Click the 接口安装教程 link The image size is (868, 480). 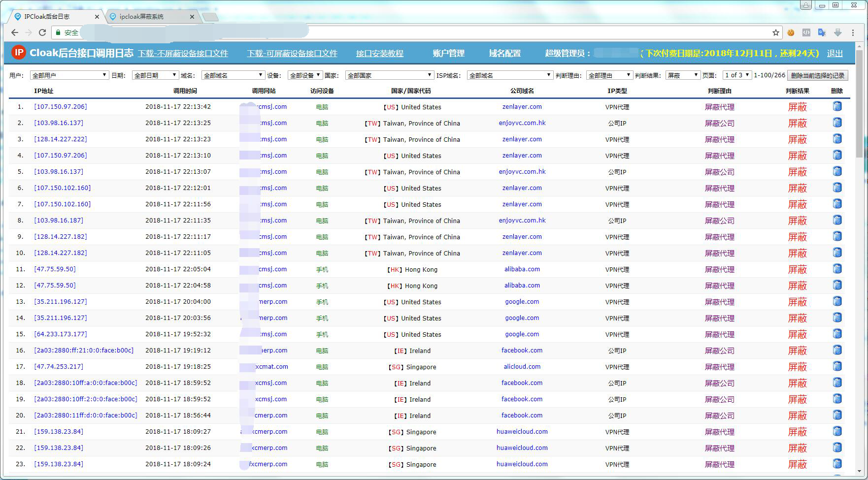click(379, 53)
